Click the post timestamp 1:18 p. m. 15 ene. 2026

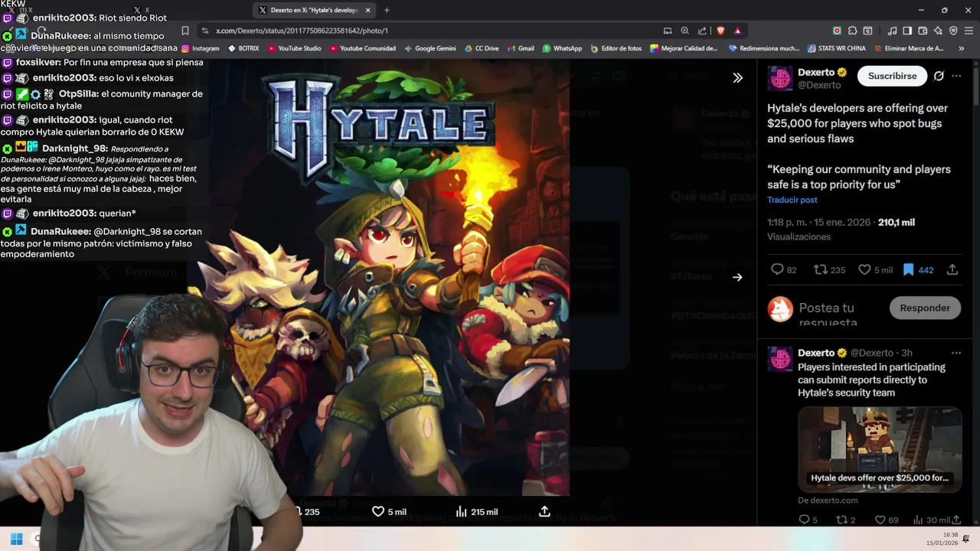point(818,223)
